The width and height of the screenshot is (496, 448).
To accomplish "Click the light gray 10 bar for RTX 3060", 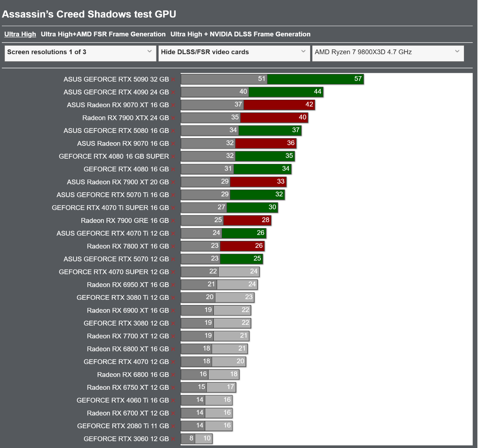I will [203, 439].
